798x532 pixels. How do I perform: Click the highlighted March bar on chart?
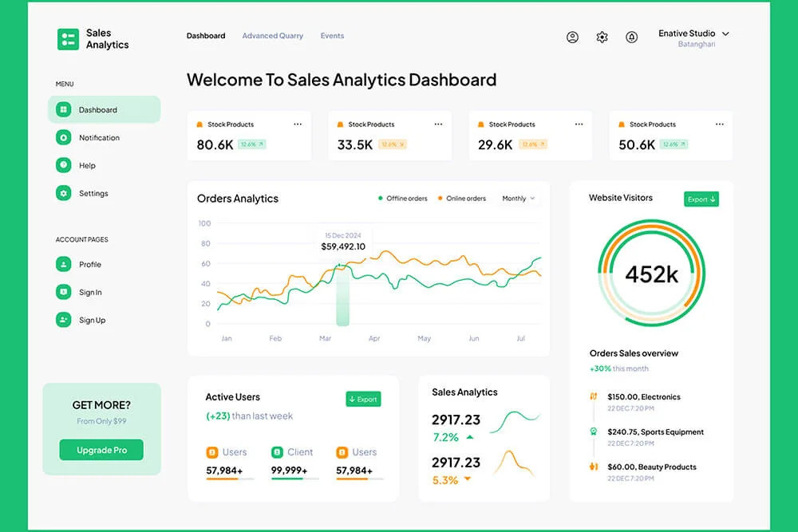342,295
